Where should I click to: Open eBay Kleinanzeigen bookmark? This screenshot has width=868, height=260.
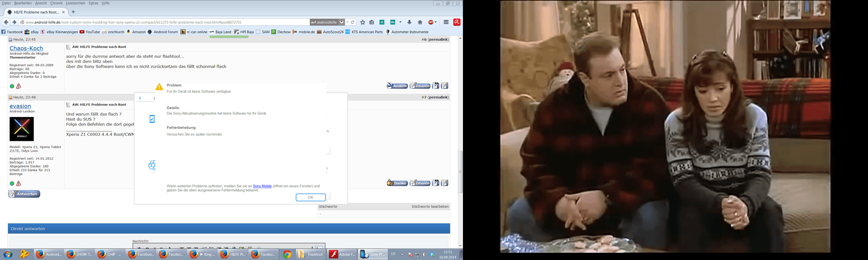coord(59,32)
